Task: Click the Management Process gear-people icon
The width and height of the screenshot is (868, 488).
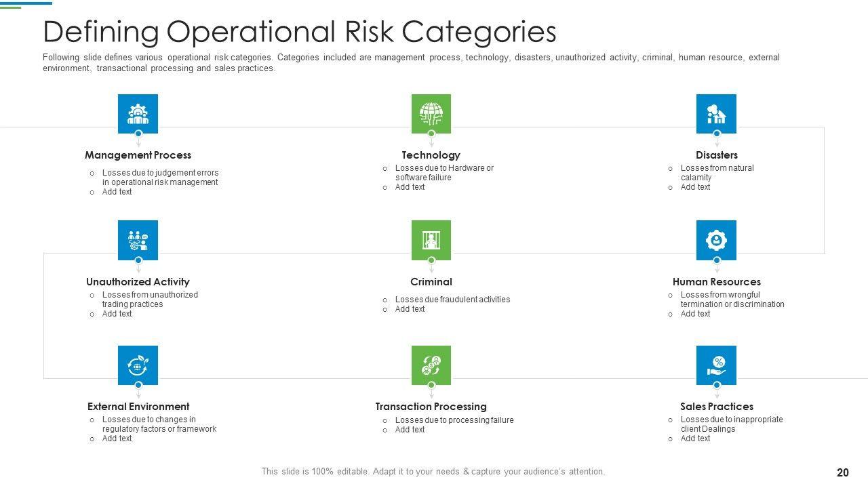Action: click(x=138, y=113)
